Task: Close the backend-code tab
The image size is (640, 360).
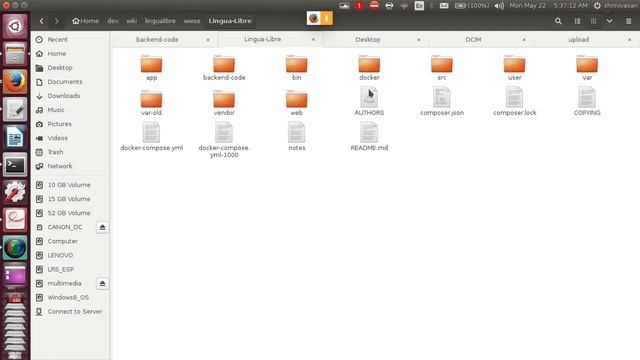Action: click(208, 40)
